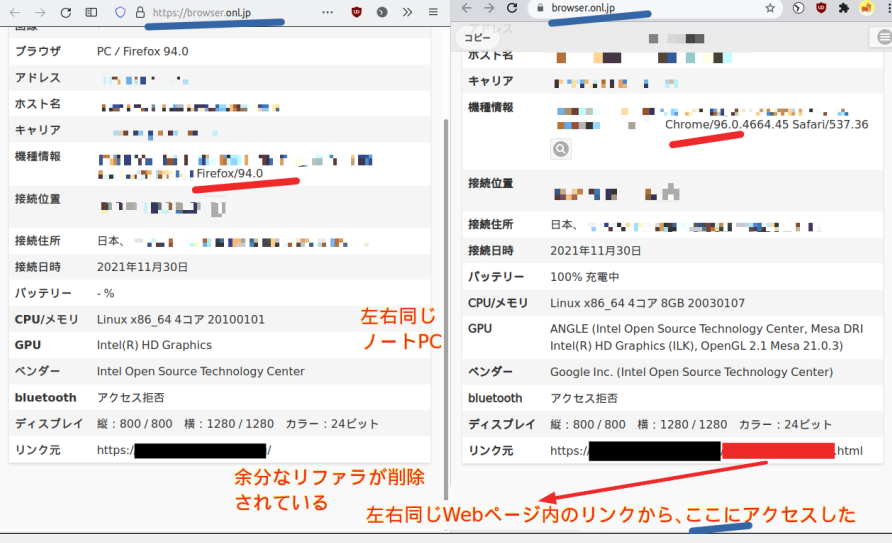
Task: Open the Firefox hamburger application menu
Action: (433, 12)
